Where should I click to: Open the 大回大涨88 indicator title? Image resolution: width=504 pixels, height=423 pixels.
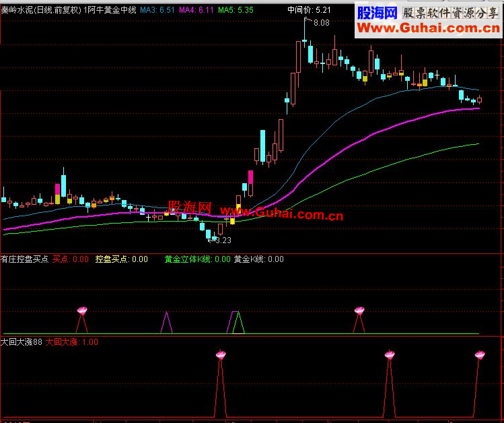22,342
